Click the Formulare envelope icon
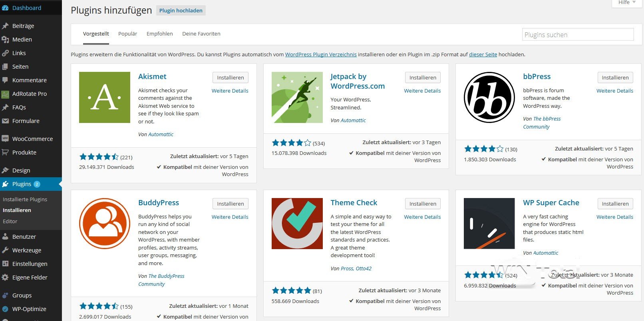This screenshot has width=644, height=321. point(5,121)
